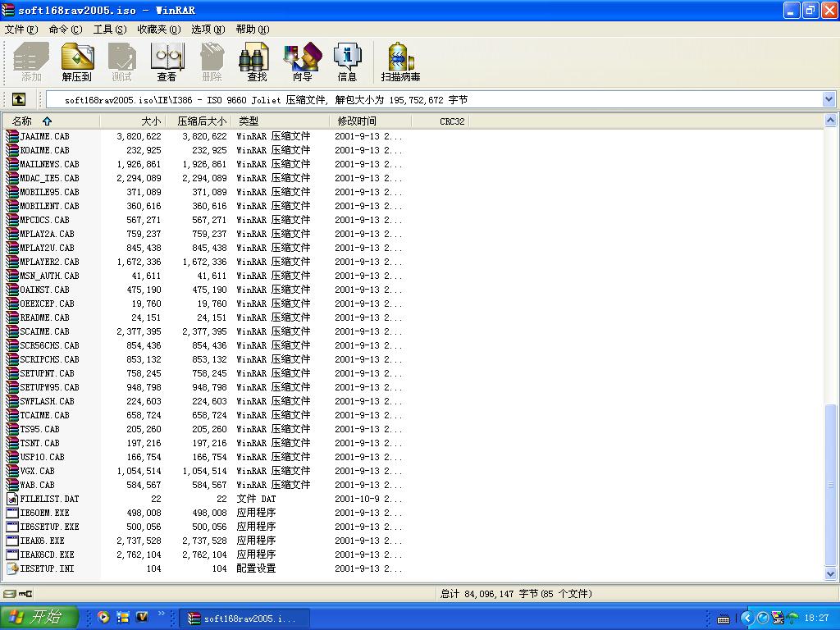Sort by 修改时间 column header

(x=371, y=121)
